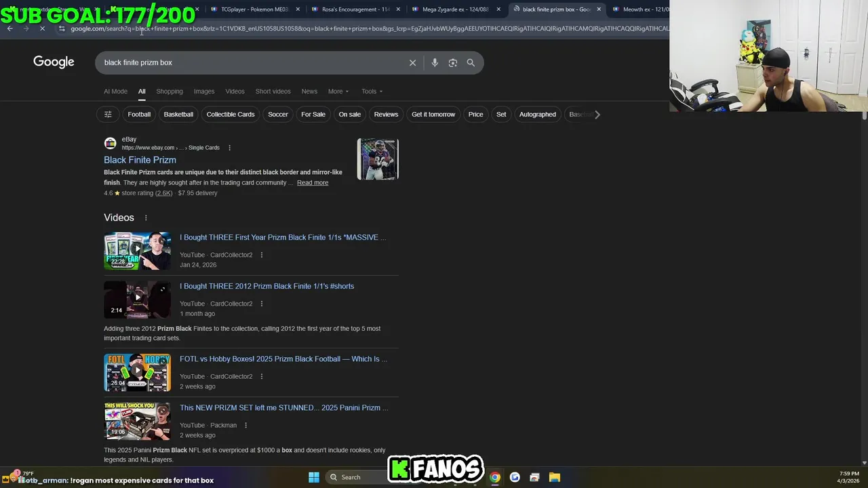Play the 26:04 FOTL vs Hobby thumbnail
Image resolution: width=868 pixels, height=488 pixels.
(x=137, y=373)
